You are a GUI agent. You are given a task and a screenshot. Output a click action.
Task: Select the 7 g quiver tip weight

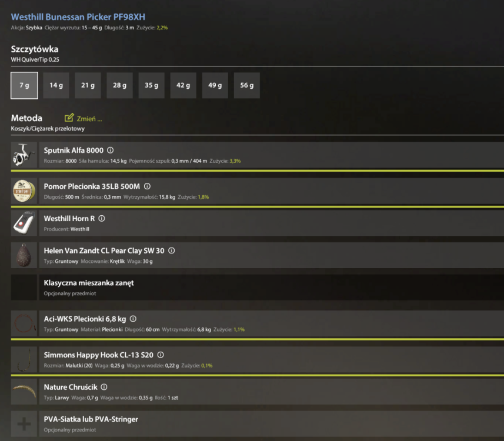pyautogui.click(x=24, y=85)
